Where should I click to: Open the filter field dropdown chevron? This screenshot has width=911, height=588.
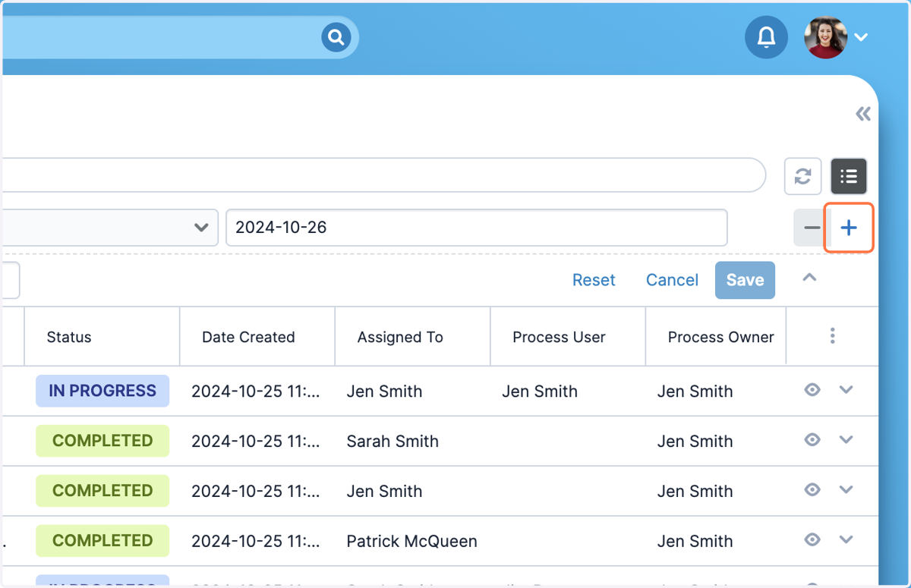201,228
